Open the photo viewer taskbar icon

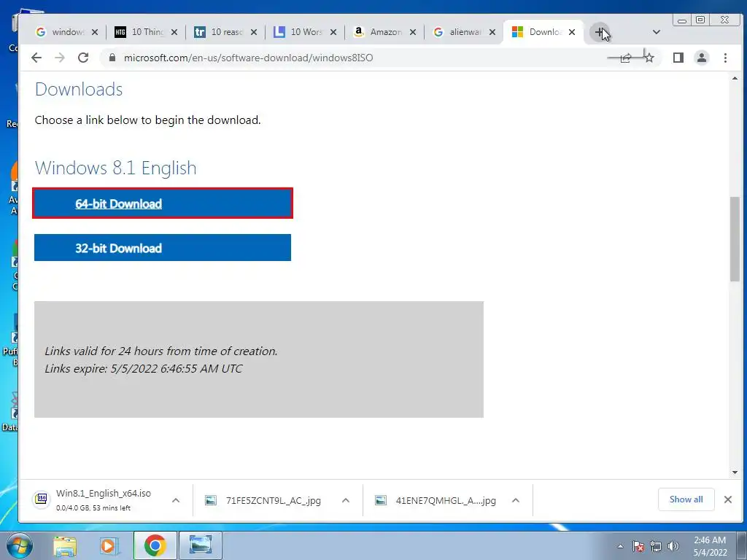201,545
